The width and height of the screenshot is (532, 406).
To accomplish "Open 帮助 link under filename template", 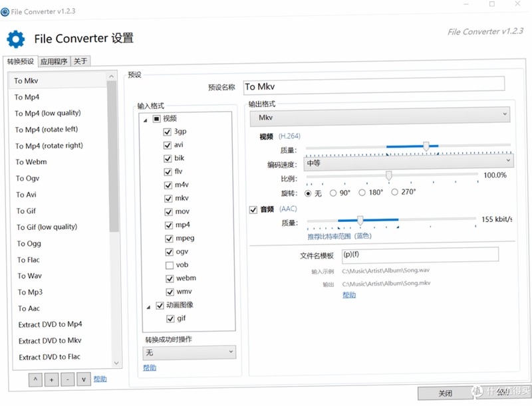I will [x=349, y=295].
